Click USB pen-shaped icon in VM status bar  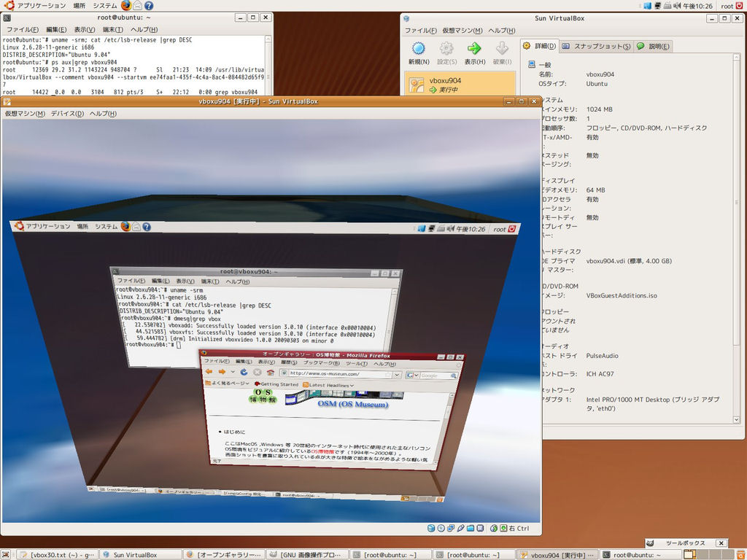click(461, 528)
